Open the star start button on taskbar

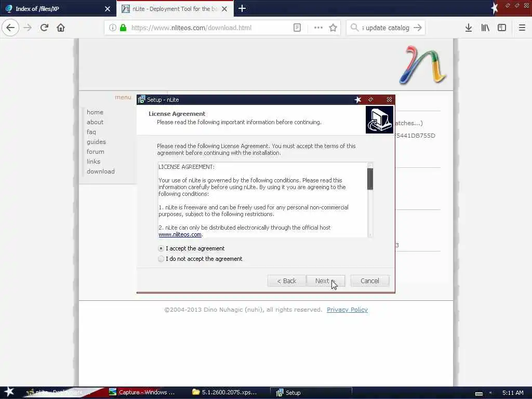coord(9,392)
